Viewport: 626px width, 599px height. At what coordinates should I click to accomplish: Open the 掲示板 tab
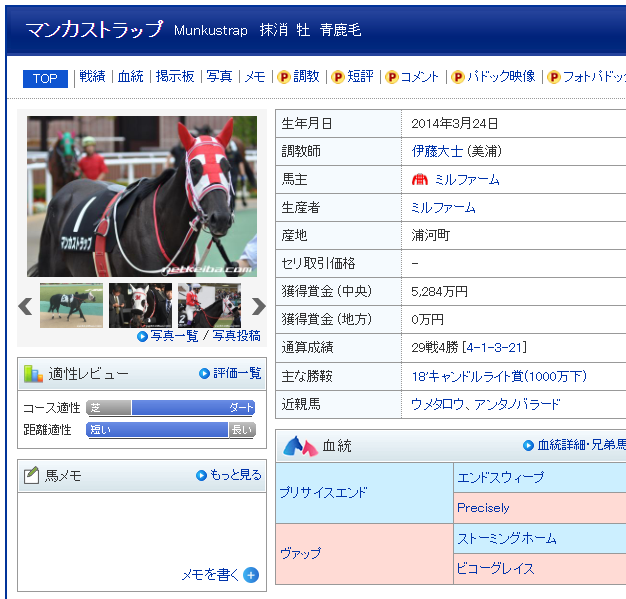175,77
